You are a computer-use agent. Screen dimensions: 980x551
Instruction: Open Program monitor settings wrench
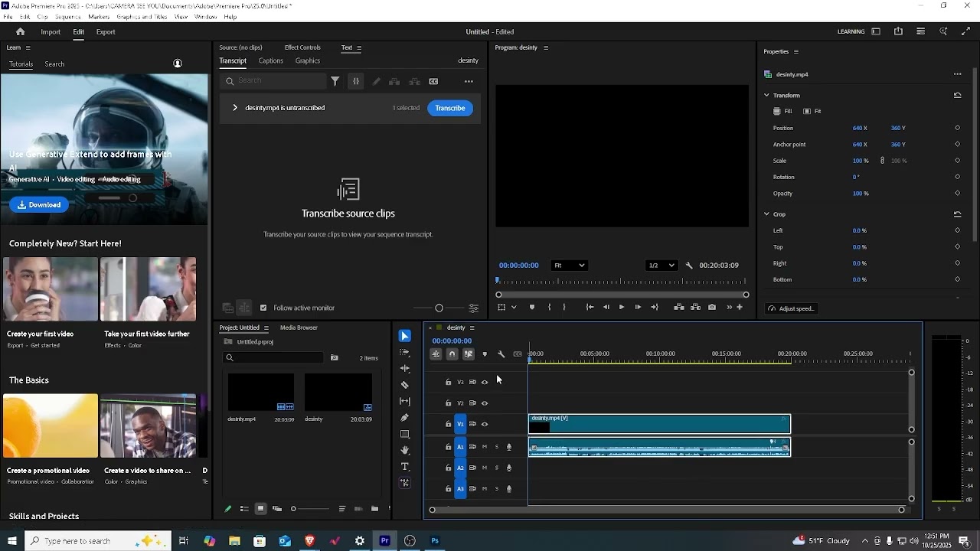tap(689, 266)
